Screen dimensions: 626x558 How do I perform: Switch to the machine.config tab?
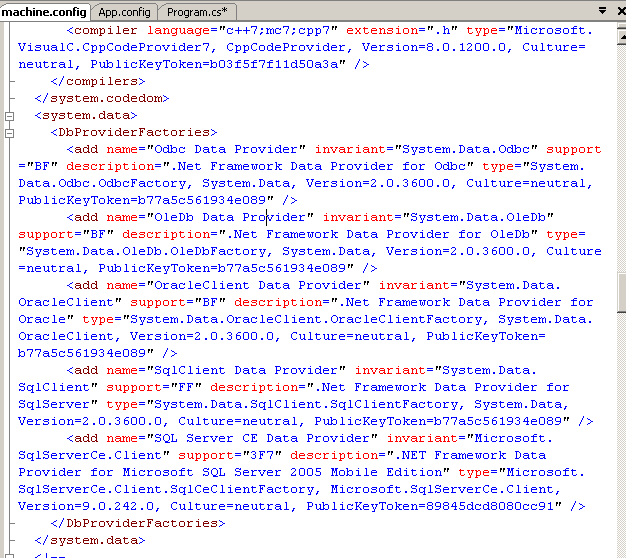point(44,11)
